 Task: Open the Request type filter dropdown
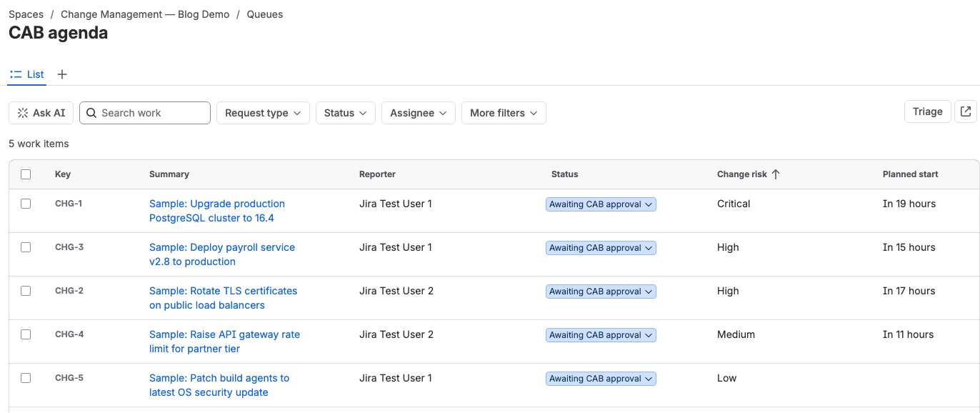coord(263,113)
